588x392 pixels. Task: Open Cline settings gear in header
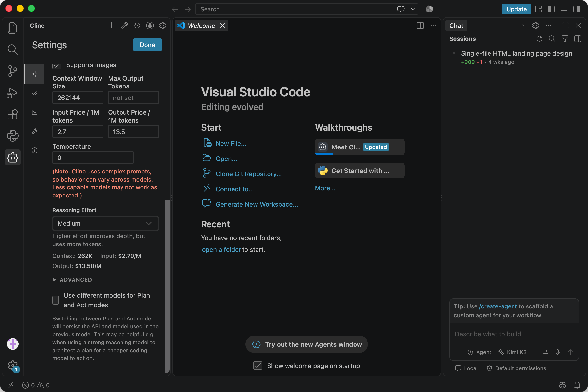[163, 25]
